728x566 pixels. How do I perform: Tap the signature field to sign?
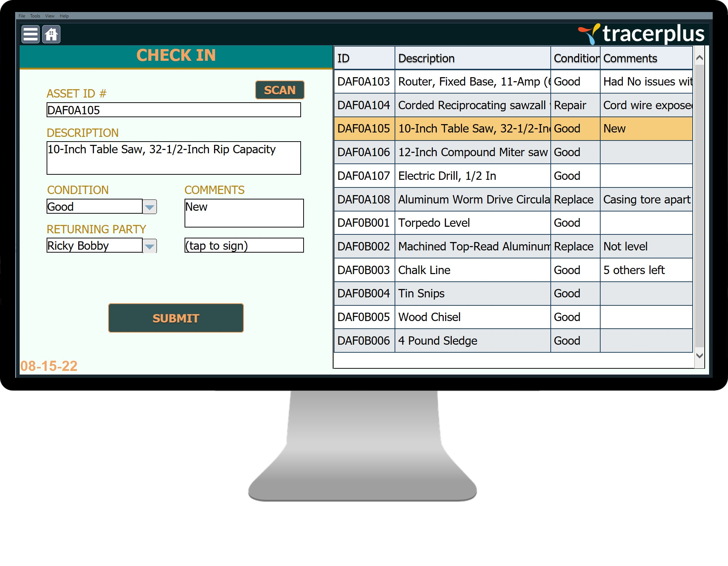(244, 246)
